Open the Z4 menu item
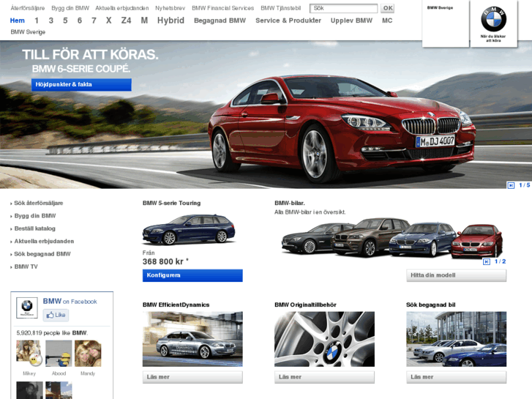The height and width of the screenshot is (399, 532). [126, 20]
